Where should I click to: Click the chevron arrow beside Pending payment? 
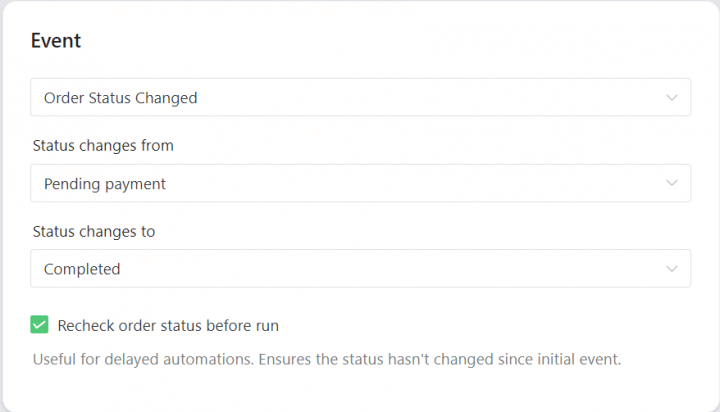(x=671, y=184)
